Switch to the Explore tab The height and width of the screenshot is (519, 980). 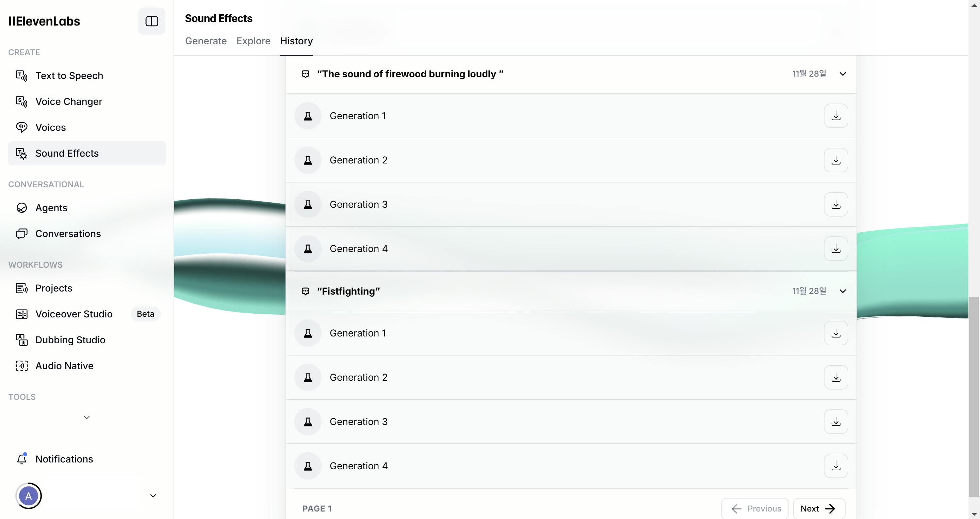click(254, 41)
